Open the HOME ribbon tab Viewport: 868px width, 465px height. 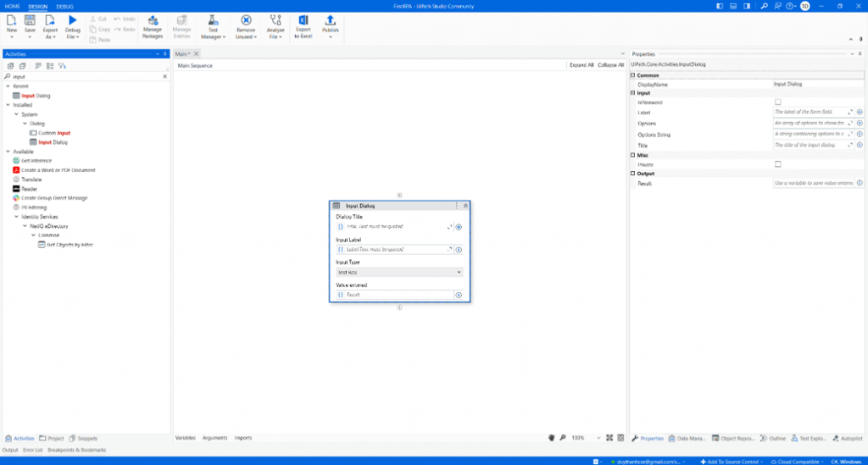(12, 7)
